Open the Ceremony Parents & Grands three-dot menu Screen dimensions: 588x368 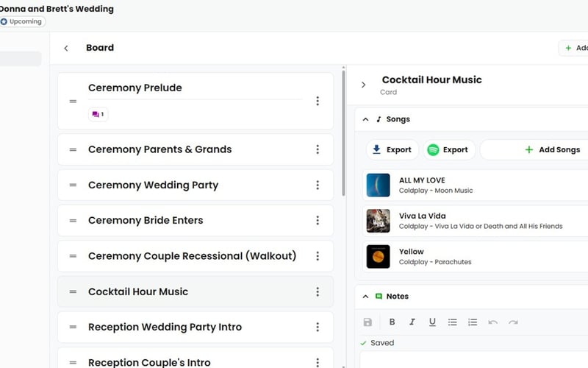tap(318, 149)
